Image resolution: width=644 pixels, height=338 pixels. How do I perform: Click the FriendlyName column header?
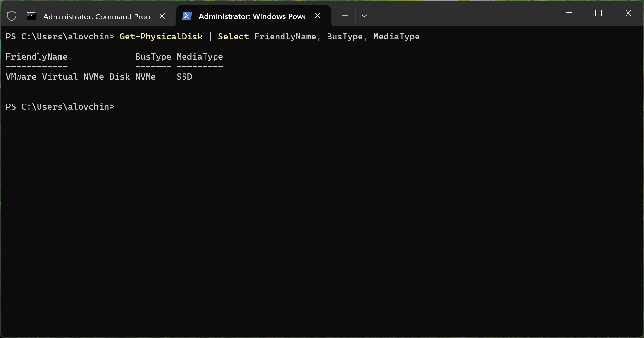37,57
